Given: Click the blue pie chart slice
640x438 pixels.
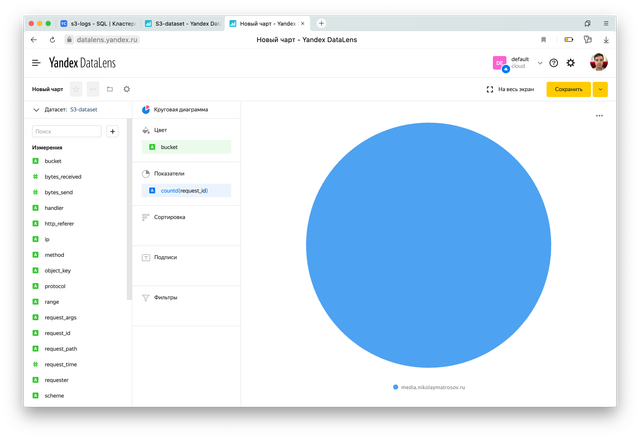Looking at the screenshot, I should click(x=428, y=246).
